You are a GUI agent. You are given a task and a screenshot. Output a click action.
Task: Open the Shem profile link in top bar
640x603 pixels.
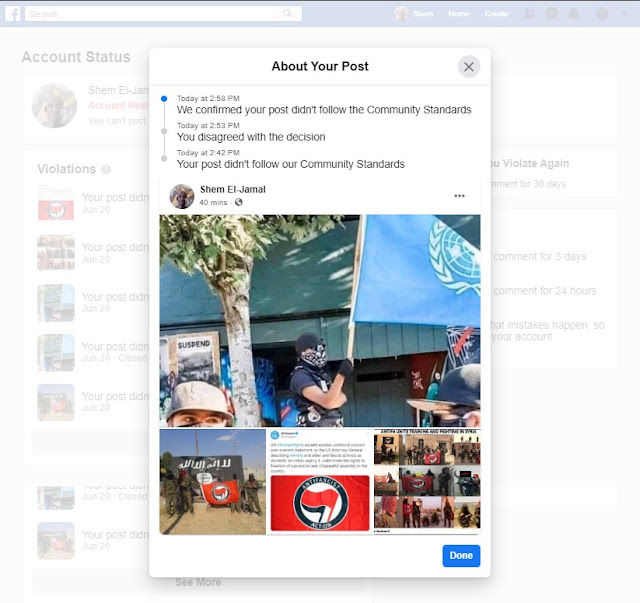pos(413,14)
